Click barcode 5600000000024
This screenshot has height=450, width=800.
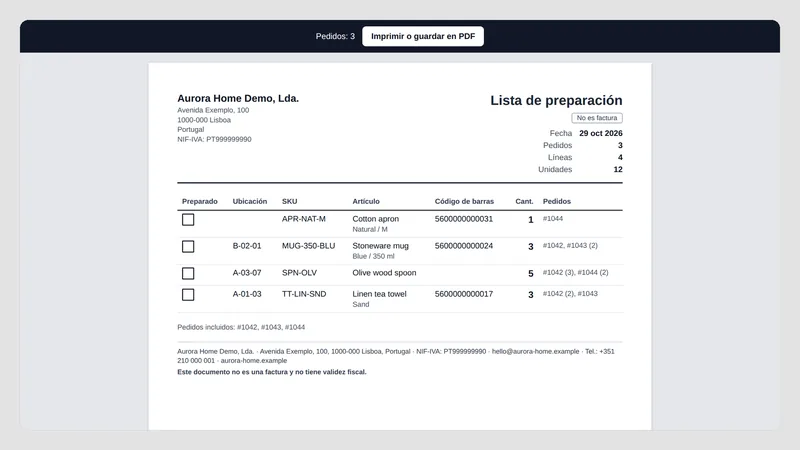[x=464, y=246]
